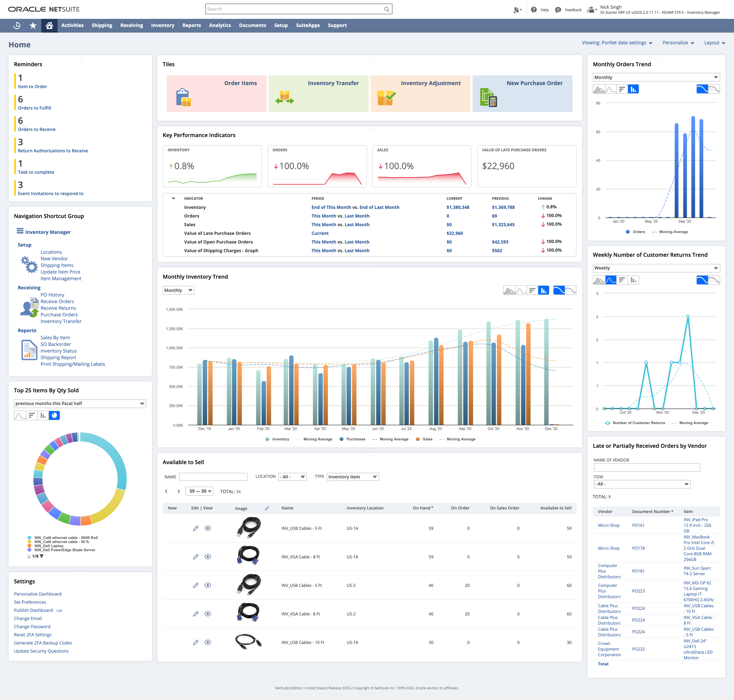Open the Reports menu
Viewport: 734px width, 700px height.
click(x=191, y=25)
